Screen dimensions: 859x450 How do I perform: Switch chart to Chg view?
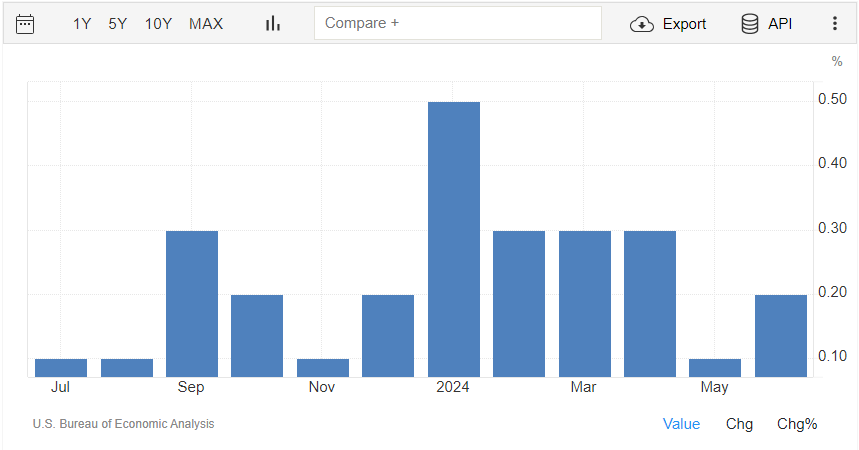[x=739, y=424]
